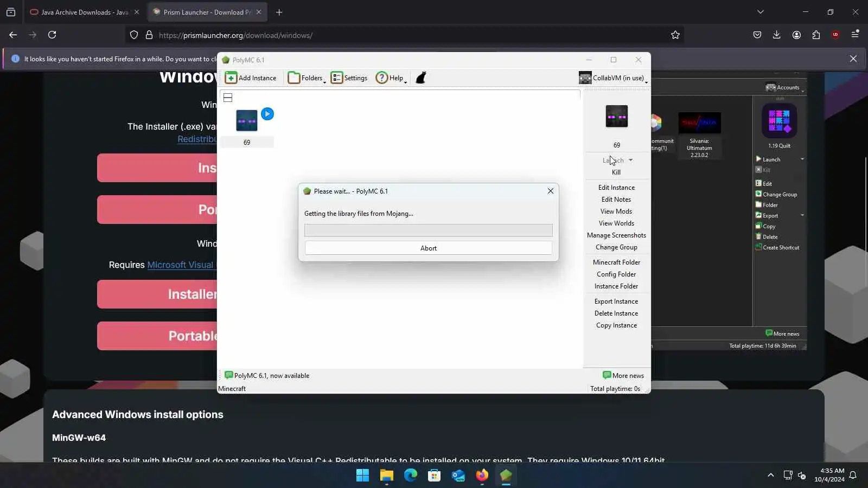The image size is (868, 488).
Task: Open the PolyMC 6.1 now available news
Action: pos(267,375)
